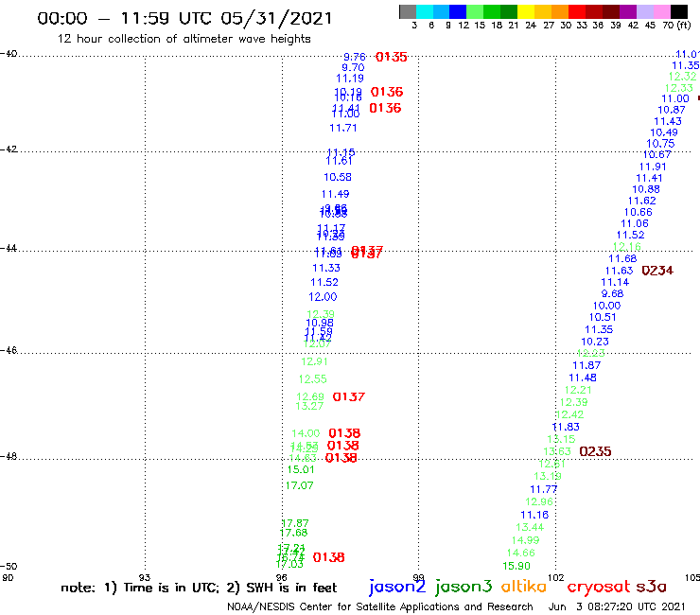This screenshot has height=615, width=700.
Task: Click the cryosat satellite legend label
Action: pyautogui.click(x=599, y=587)
